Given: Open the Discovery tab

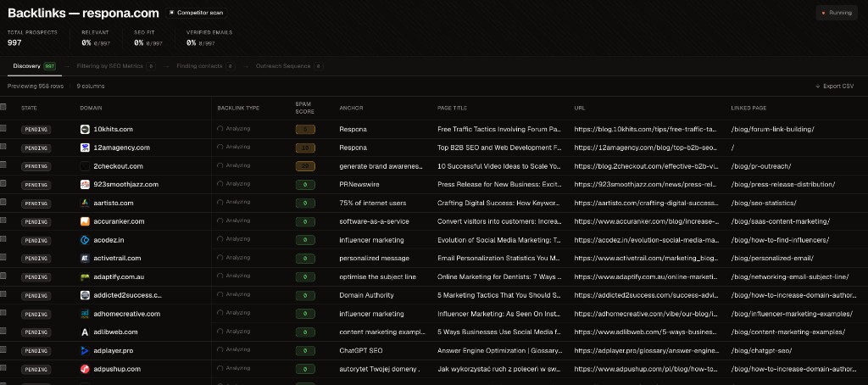Looking at the screenshot, I should (x=34, y=66).
